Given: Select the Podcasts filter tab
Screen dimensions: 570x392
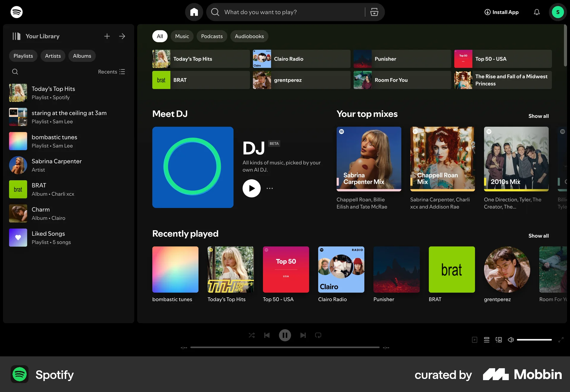Looking at the screenshot, I should tap(212, 36).
